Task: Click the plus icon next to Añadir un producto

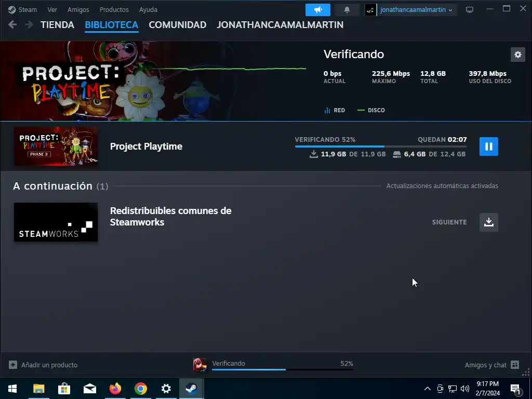Action: 13,365
